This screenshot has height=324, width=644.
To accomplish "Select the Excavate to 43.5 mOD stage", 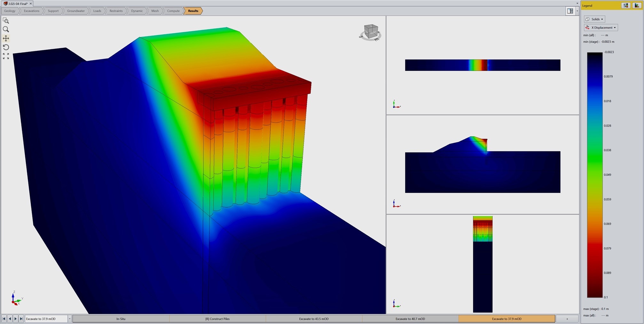I will pyautogui.click(x=314, y=319).
